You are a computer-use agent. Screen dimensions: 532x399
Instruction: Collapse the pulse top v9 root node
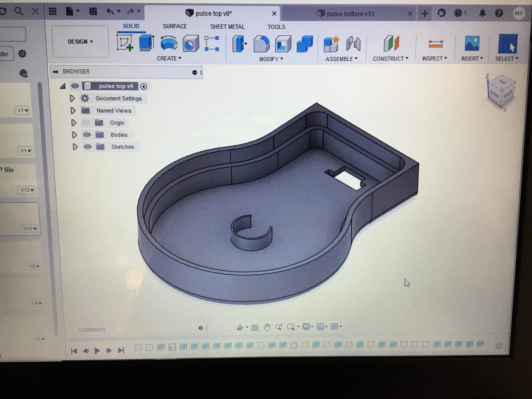click(63, 86)
